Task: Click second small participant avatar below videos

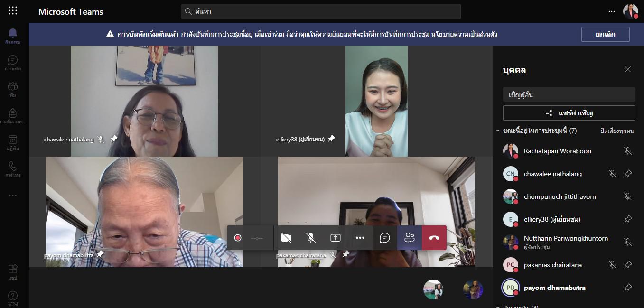Action: [473, 289]
